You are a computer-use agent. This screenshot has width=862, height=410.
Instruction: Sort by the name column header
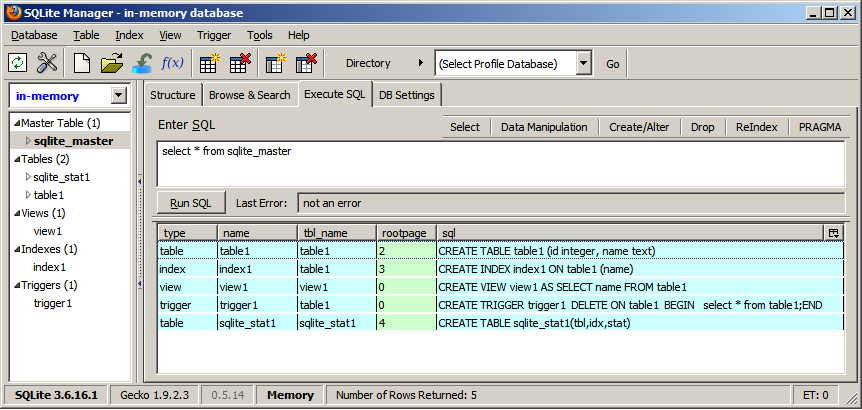point(257,233)
